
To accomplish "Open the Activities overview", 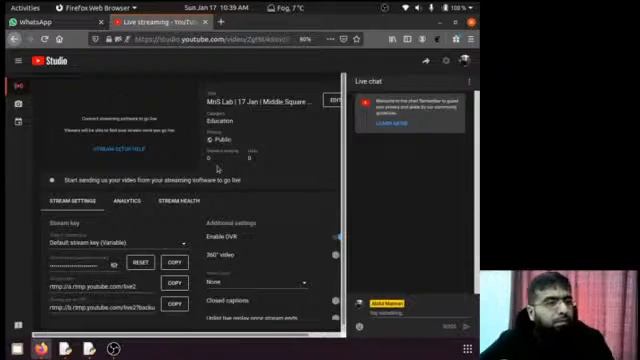I will [25, 8].
